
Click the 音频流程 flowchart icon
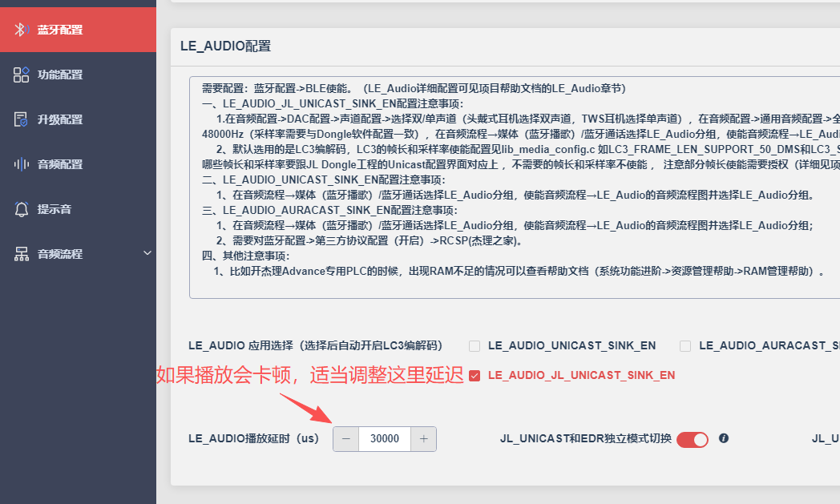tap(21, 254)
